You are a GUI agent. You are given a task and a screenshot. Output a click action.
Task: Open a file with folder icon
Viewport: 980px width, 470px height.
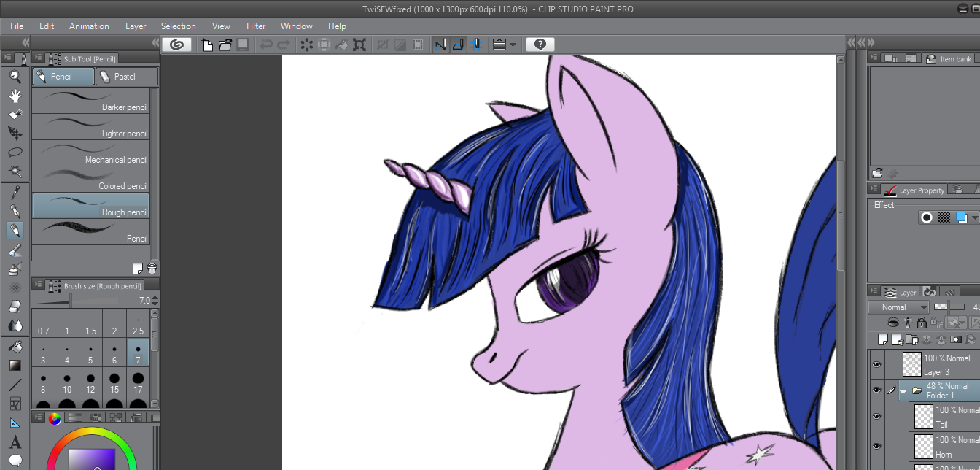point(225,45)
